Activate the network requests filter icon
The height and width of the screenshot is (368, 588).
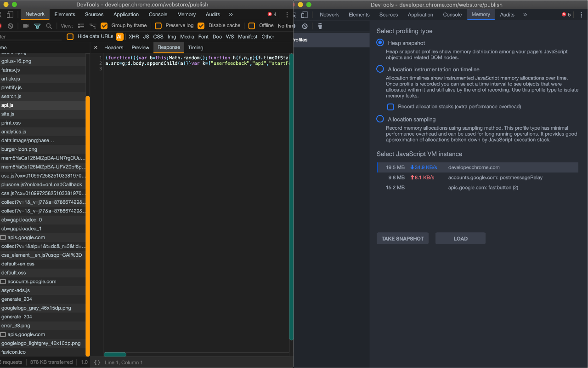pos(37,25)
